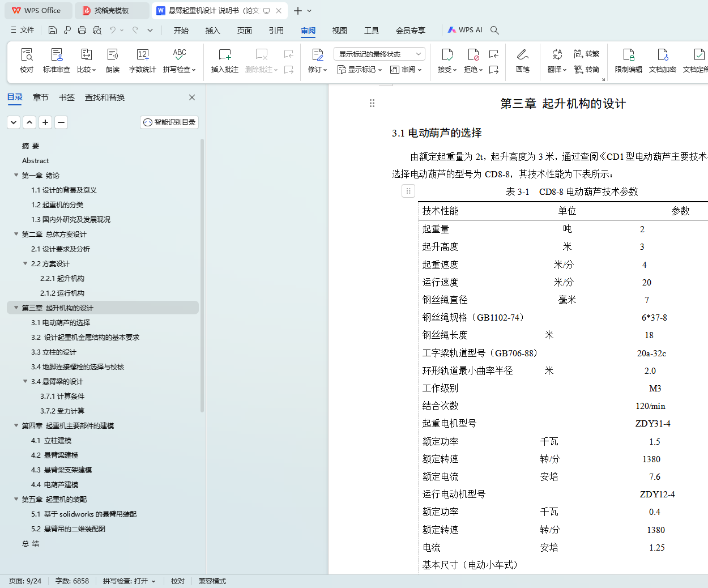Click the 智能识别目录 button

pyautogui.click(x=169, y=122)
